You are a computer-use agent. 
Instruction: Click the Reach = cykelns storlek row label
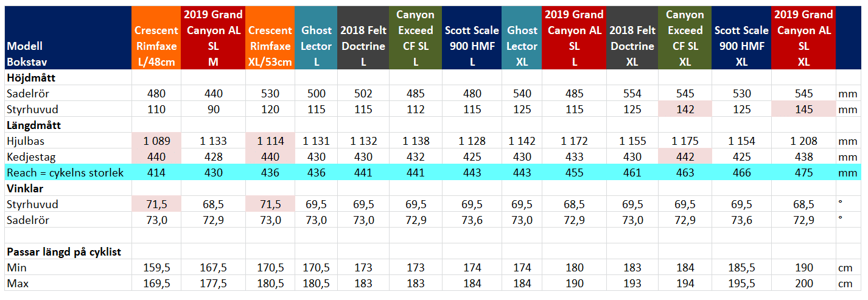(x=65, y=173)
